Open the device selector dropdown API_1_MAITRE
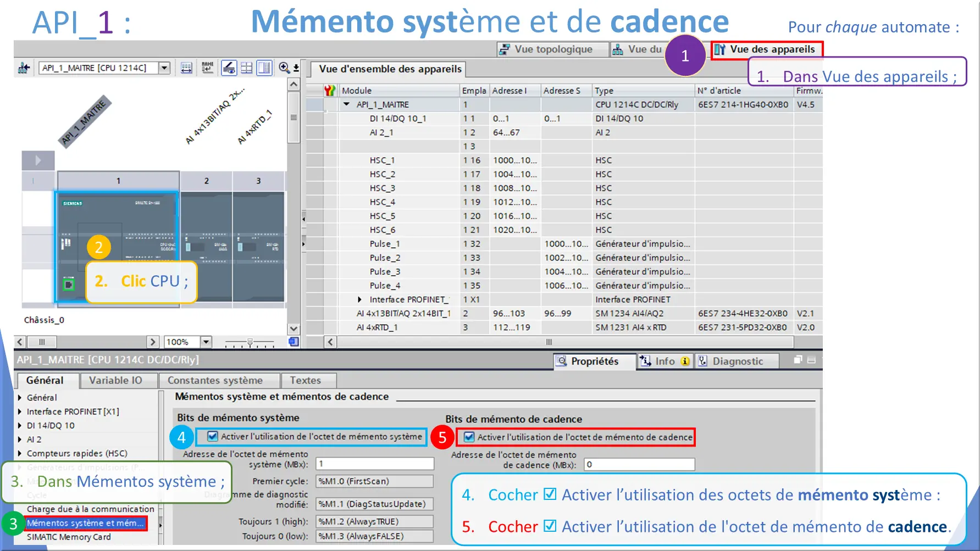The image size is (980, 551). point(164,68)
